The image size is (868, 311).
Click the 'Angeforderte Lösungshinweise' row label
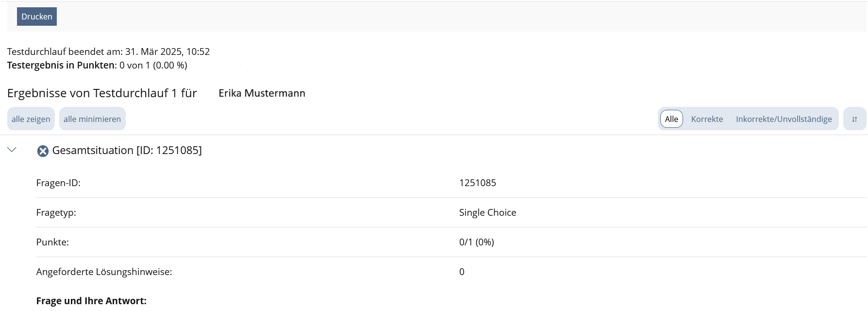click(x=104, y=272)
